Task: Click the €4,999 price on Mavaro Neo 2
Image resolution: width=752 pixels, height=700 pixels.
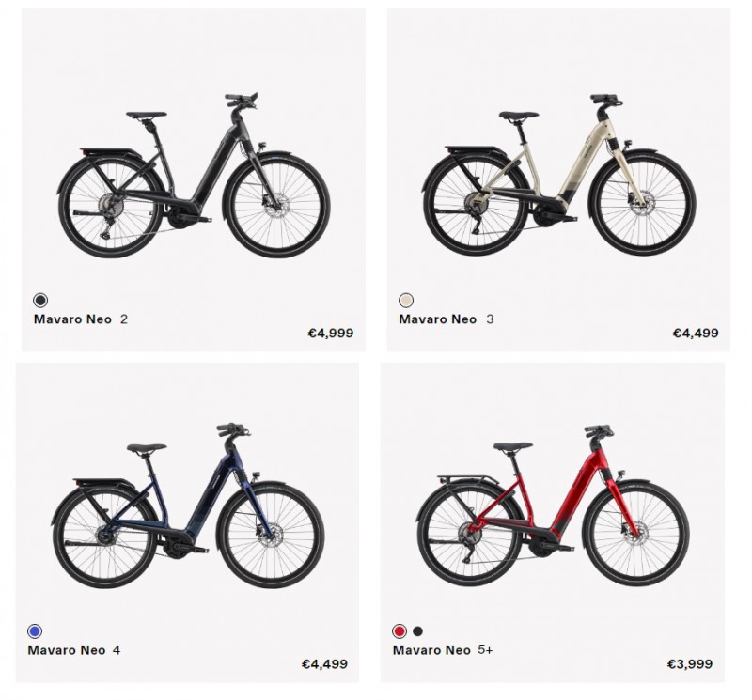Action: point(331,333)
